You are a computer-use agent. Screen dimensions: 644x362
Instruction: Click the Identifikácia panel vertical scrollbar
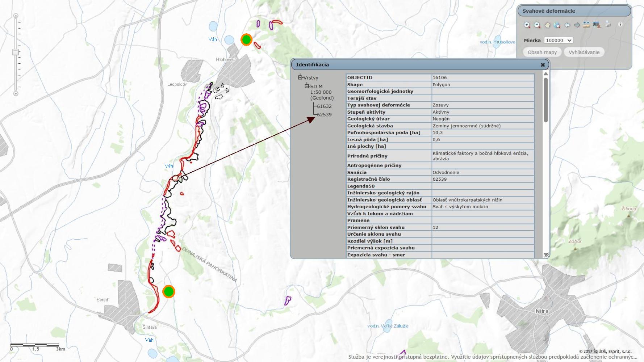pyautogui.click(x=545, y=100)
